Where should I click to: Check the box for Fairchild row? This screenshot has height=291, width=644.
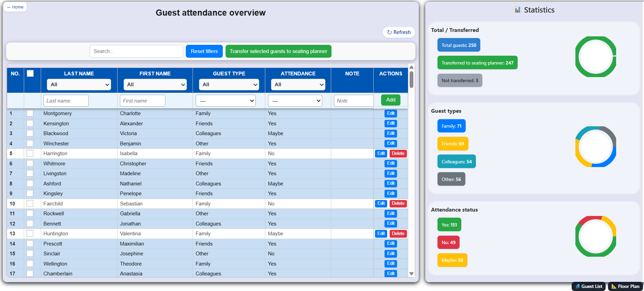(30, 203)
